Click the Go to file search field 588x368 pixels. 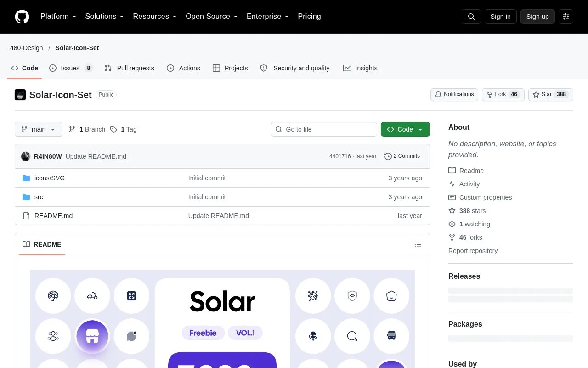(324, 129)
